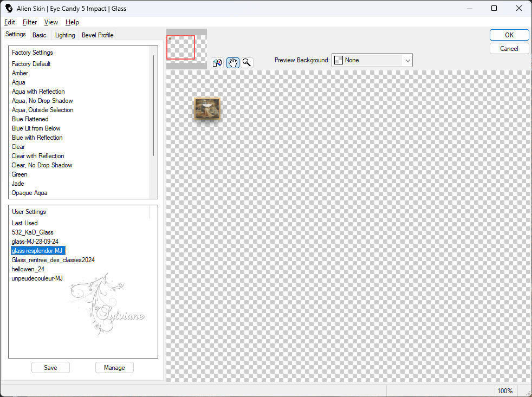Select the hellowen_24 user setting

tap(28, 269)
